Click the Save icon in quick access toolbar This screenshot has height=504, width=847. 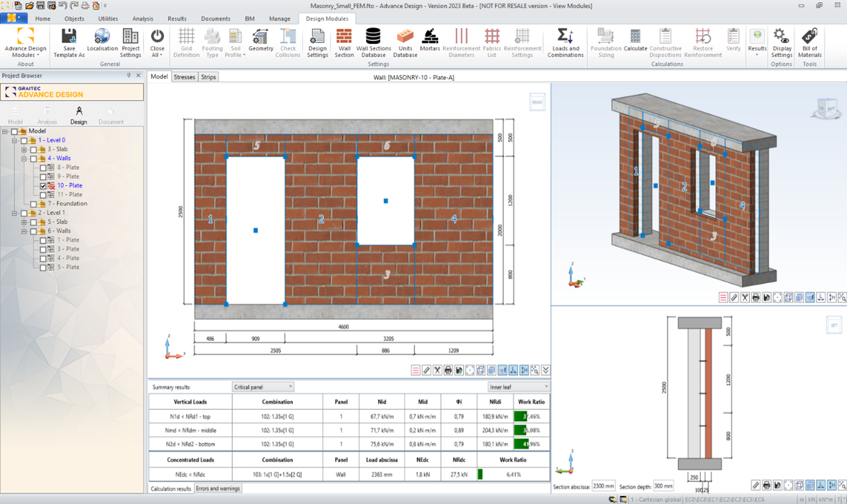40,5
